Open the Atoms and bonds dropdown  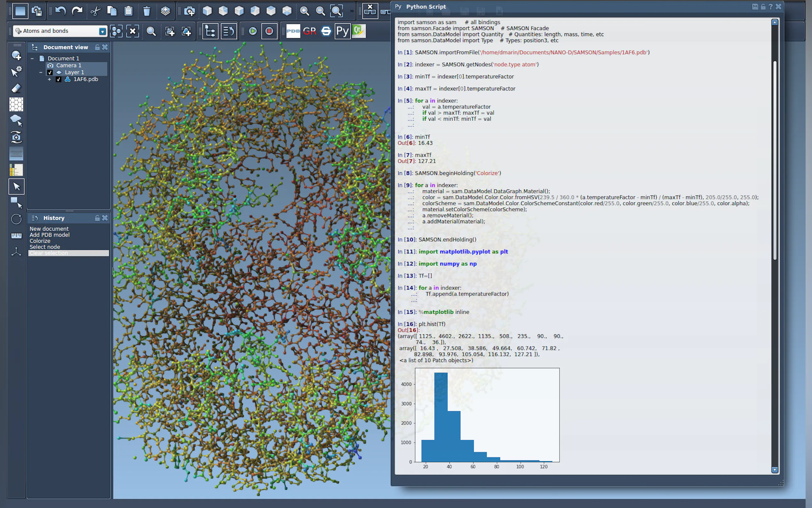(x=102, y=31)
